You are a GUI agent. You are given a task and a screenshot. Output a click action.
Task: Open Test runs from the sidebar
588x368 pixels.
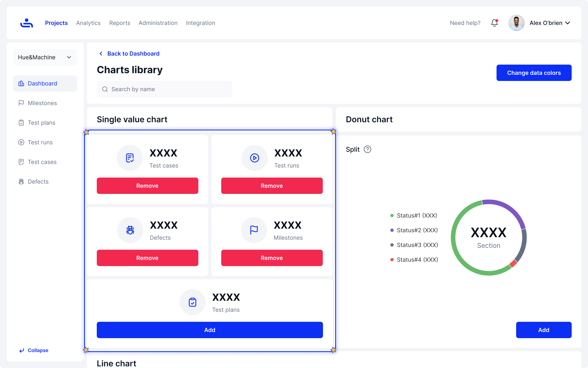click(x=45, y=142)
